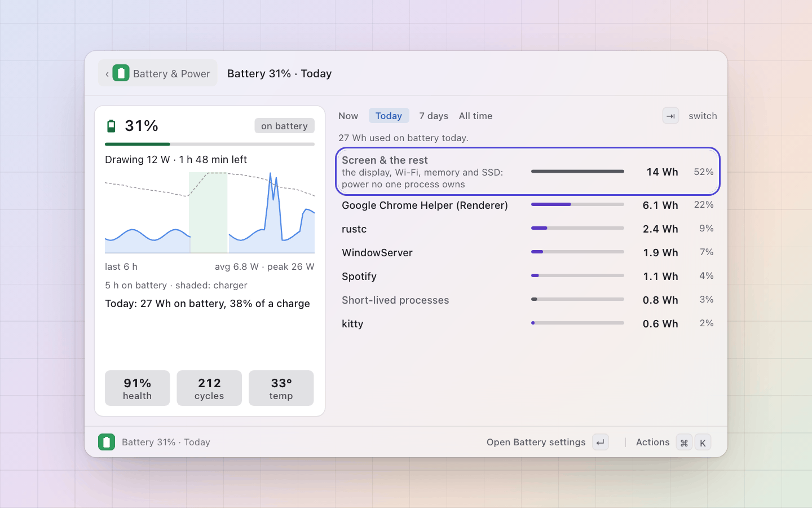The image size is (812, 508).
Task: Go back to Battery & Power
Action: (158, 73)
